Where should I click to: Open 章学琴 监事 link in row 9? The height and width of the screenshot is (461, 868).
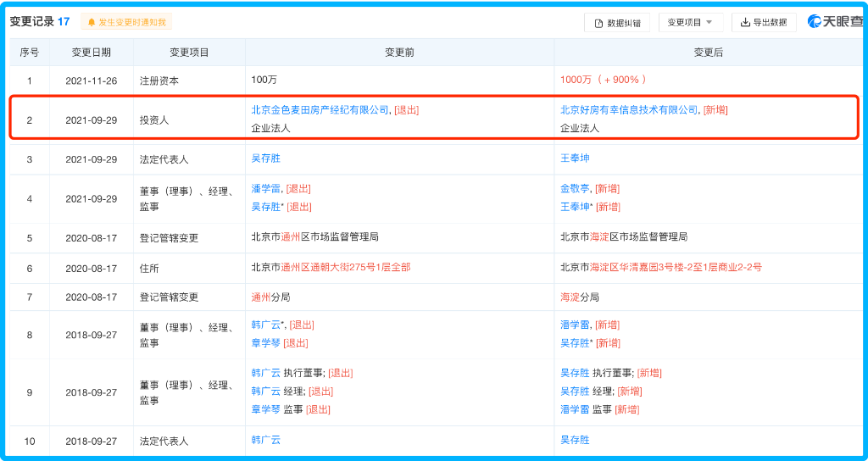(x=265, y=409)
